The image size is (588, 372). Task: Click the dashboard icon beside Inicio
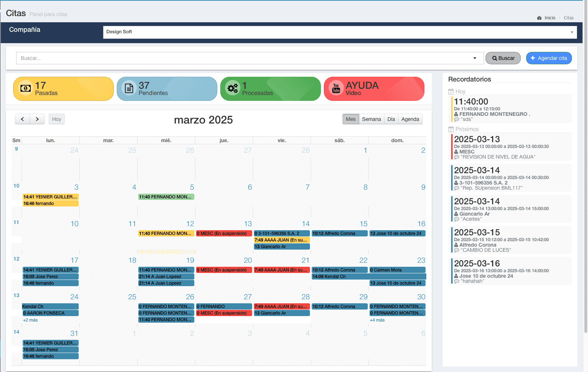(x=539, y=18)
